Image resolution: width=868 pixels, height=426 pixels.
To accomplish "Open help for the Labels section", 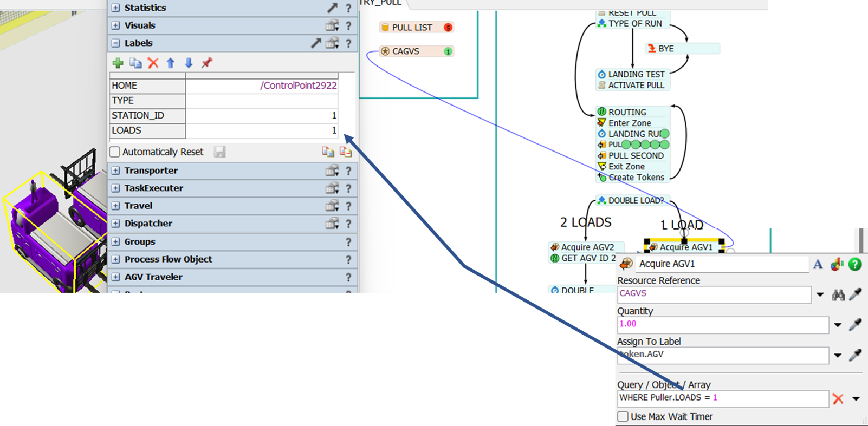I will coord(348,43).
